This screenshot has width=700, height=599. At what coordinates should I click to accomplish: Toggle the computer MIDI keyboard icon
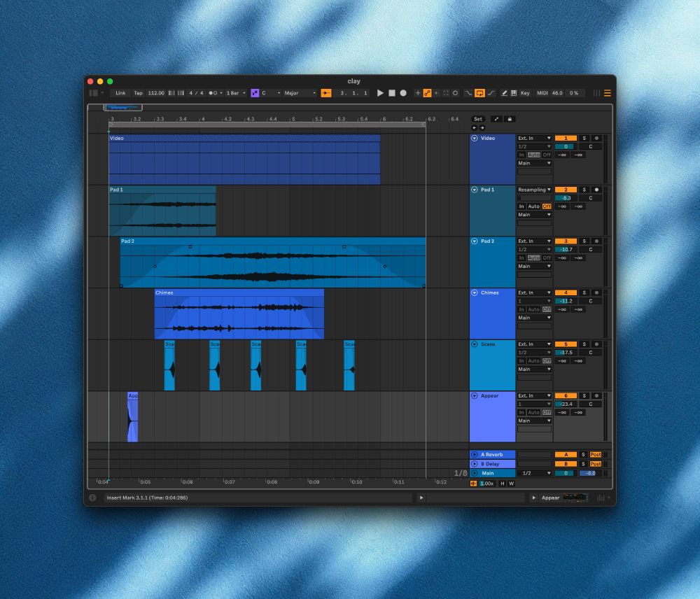[x=514, y=93]
